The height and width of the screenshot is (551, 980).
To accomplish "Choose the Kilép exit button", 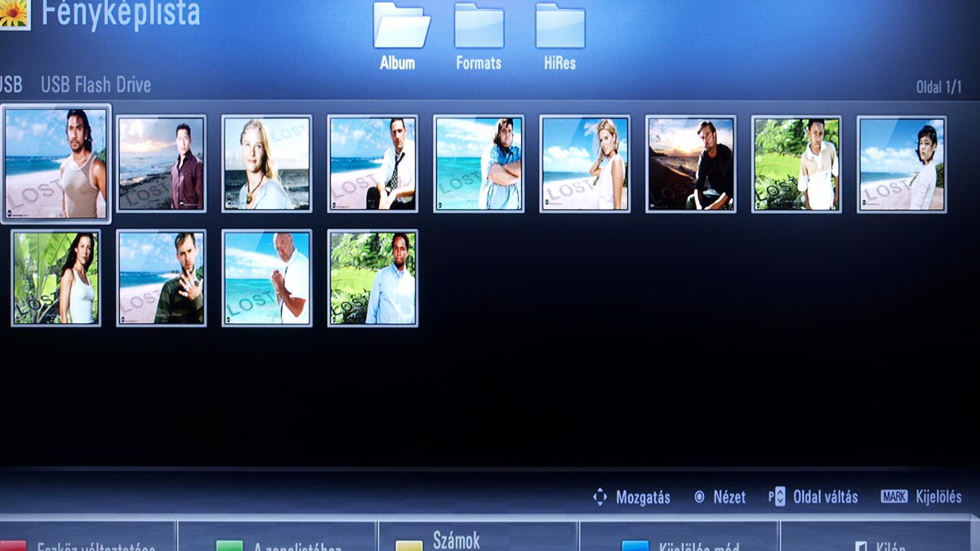I will 880,537.
